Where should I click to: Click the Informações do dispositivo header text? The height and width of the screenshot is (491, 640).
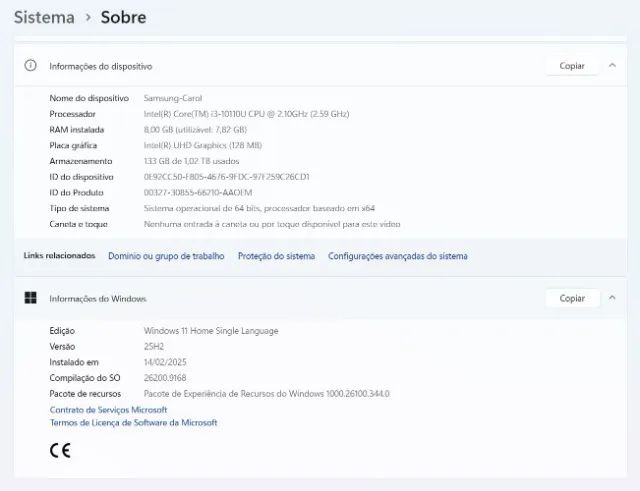(101, 66)
